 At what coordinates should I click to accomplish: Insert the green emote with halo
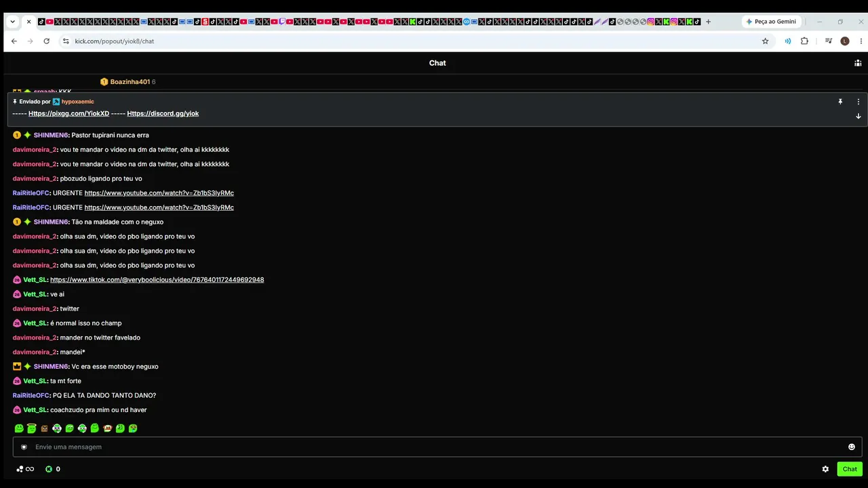(31, 428)
